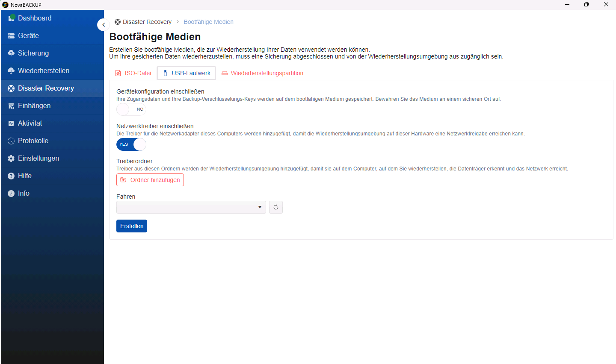Open the Aktivität icon in sidebar

point(11,123)
